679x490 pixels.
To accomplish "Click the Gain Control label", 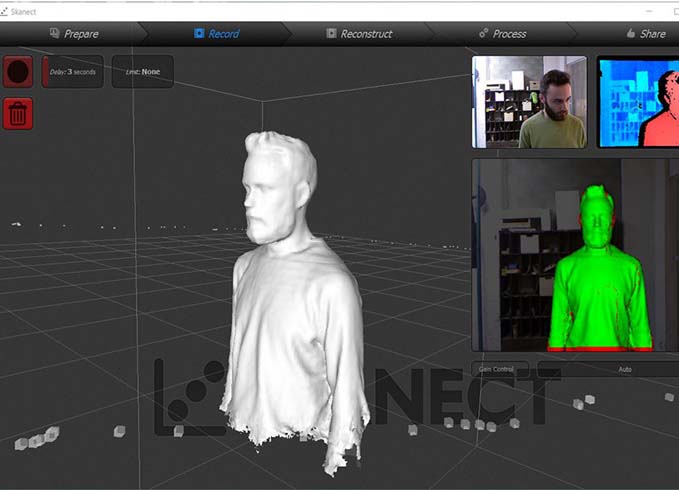I will pyautogui.click(x=496, y=369).
